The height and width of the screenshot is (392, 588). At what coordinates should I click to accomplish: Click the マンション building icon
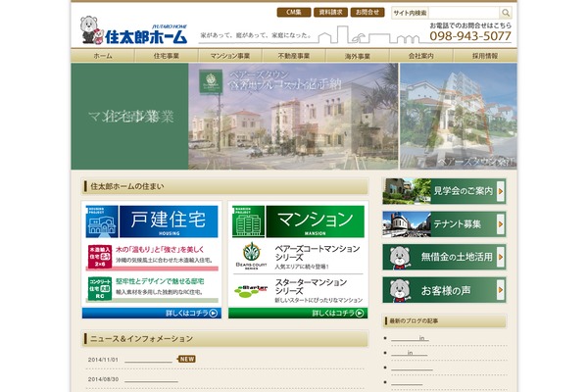246,222
